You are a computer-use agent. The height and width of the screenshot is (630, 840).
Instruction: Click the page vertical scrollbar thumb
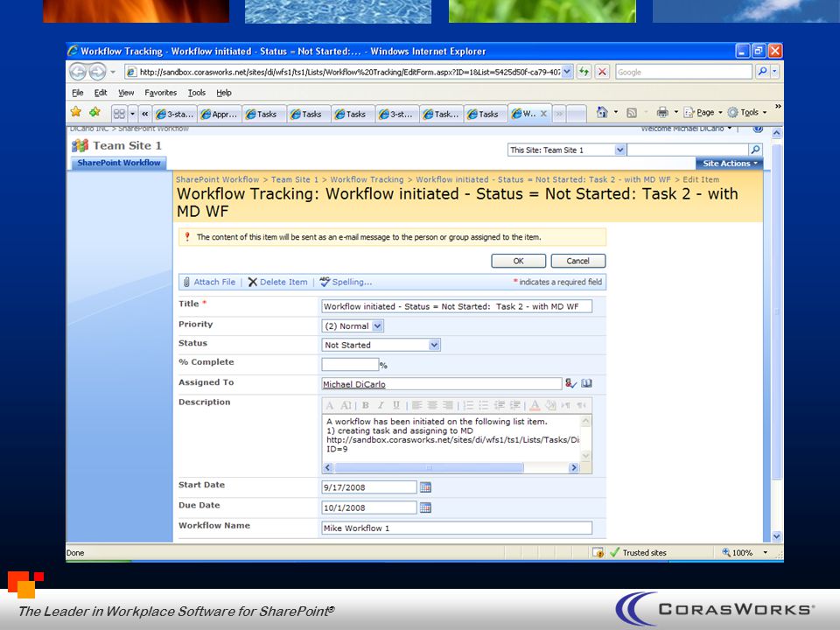(776, 311)
